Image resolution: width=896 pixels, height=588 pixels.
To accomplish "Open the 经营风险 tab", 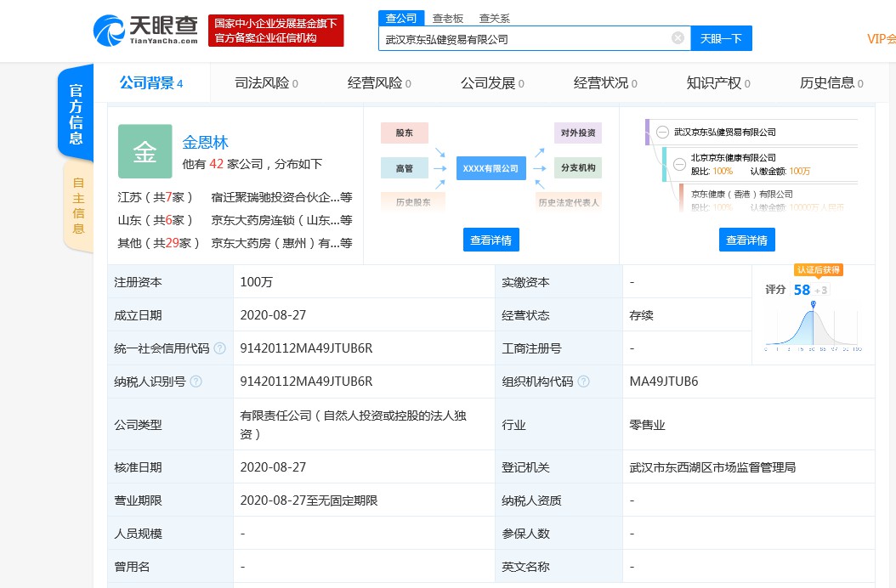I will coord(379,83).
